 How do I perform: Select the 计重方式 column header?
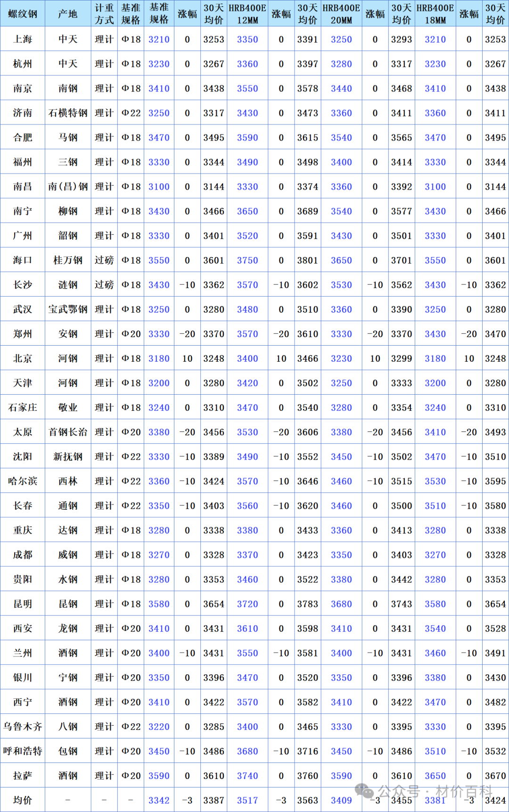[x=104, y=14]
